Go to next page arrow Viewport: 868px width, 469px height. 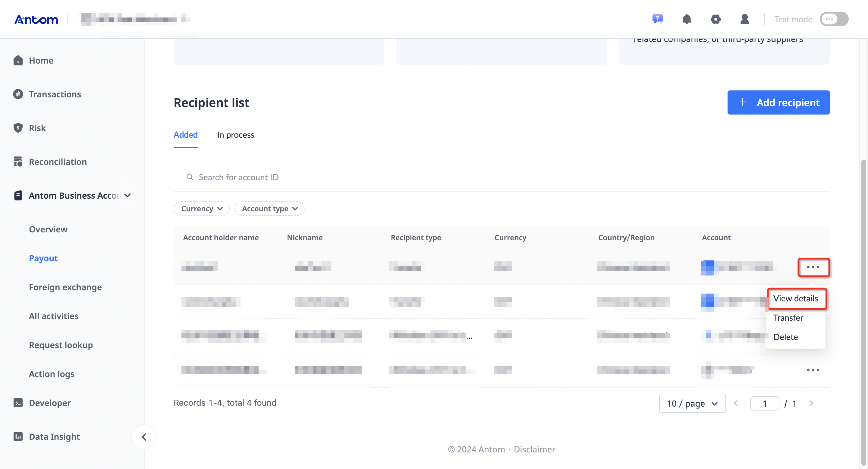[811, 403]
